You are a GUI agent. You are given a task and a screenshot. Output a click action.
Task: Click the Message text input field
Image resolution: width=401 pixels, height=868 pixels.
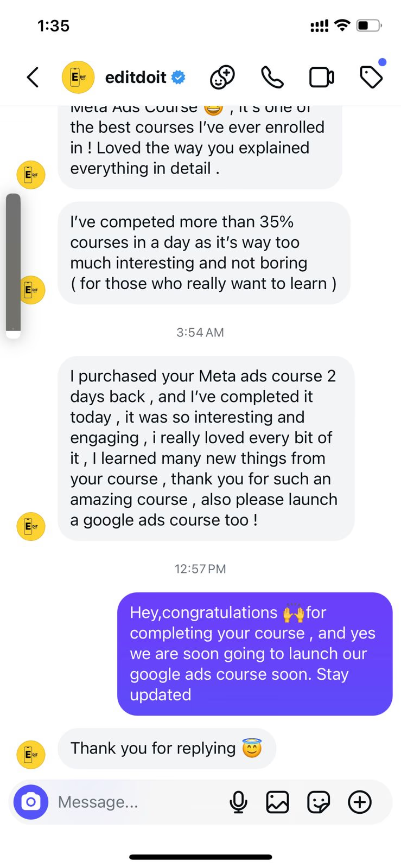(136, 802)
